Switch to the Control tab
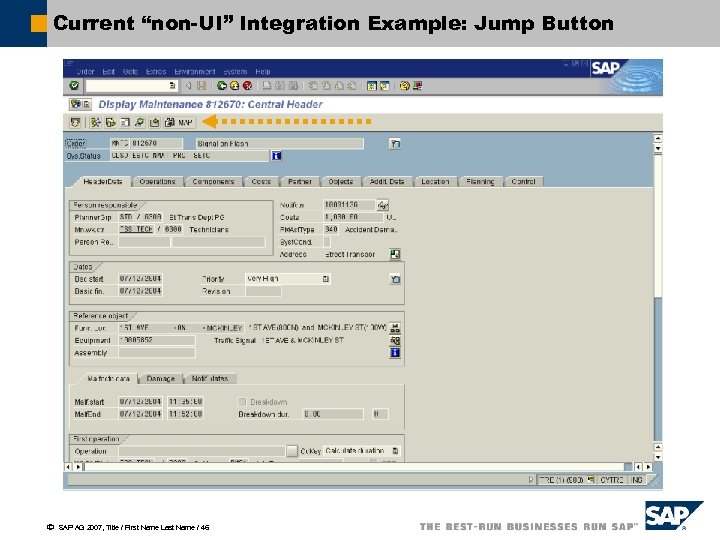The width and height of the screenshot is (720, 540). click(x=523, y=181)
